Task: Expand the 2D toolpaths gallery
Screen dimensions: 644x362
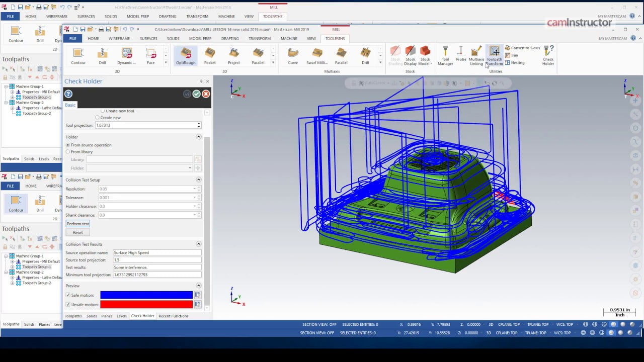Action: 166,63
